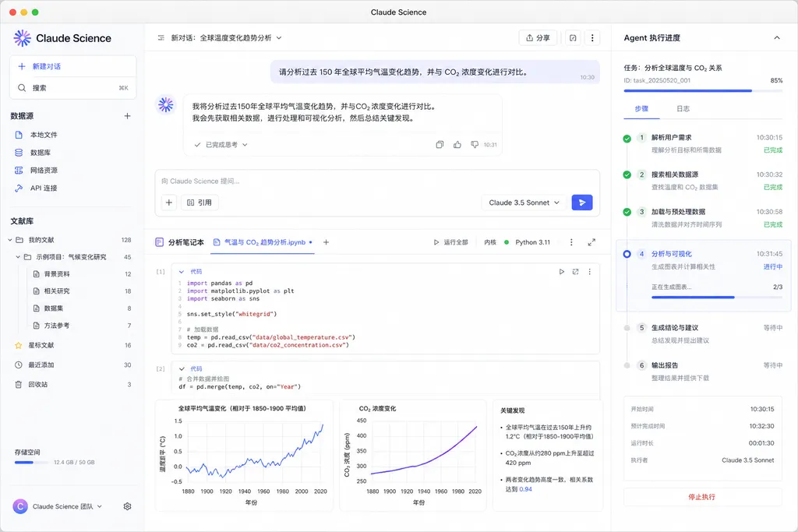Click the Python 3.11 kernel indicator
The height and width of the screenshot is (532, 798).
[x=528, y=242]
